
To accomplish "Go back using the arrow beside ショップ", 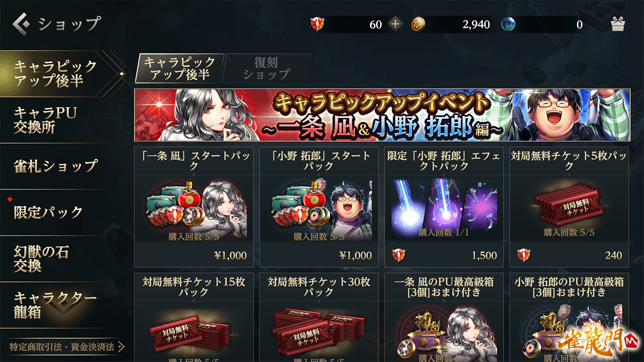I will coord(22,23).
